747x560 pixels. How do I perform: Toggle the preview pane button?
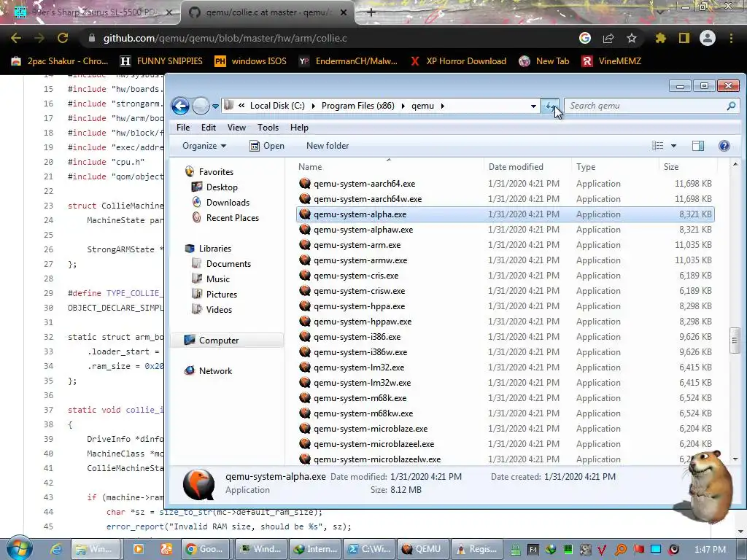pos(698,146)
